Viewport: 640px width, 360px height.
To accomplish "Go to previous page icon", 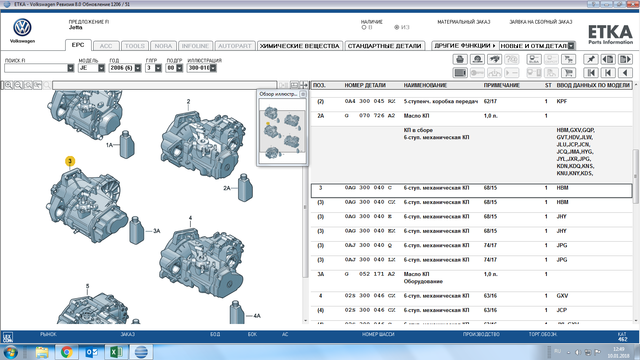I will coord(608,59).
